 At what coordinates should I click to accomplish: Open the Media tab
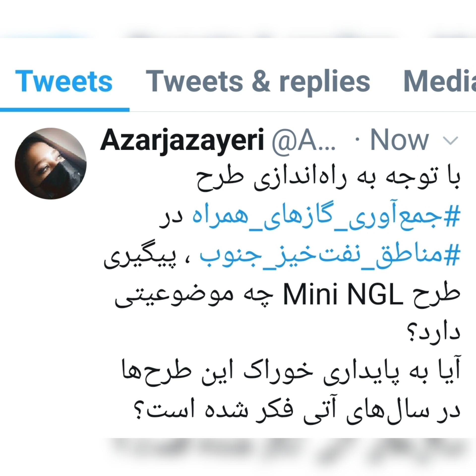[x=440, y=81]
